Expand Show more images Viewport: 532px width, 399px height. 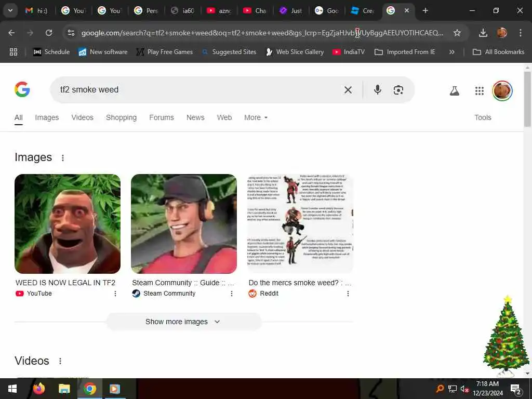click(x=183, y=322)
